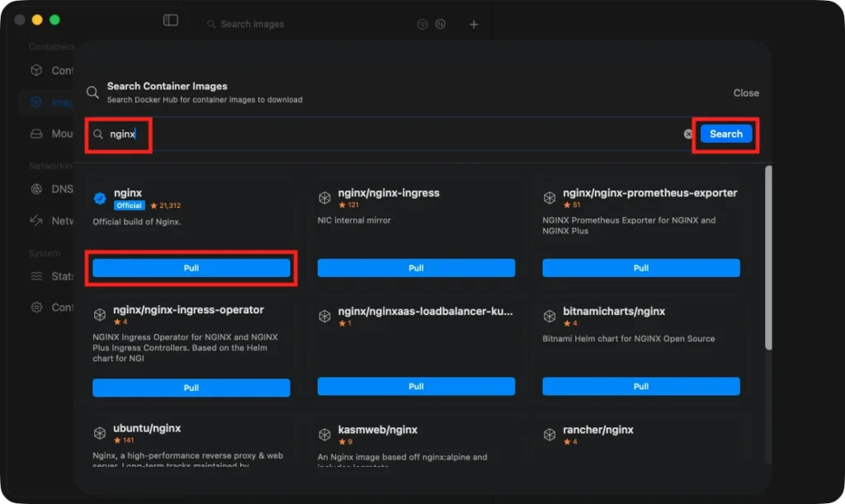Click the rancher/nginx cube icon
The width and height of the screenshot is (845, 504).
coord(549,435)
